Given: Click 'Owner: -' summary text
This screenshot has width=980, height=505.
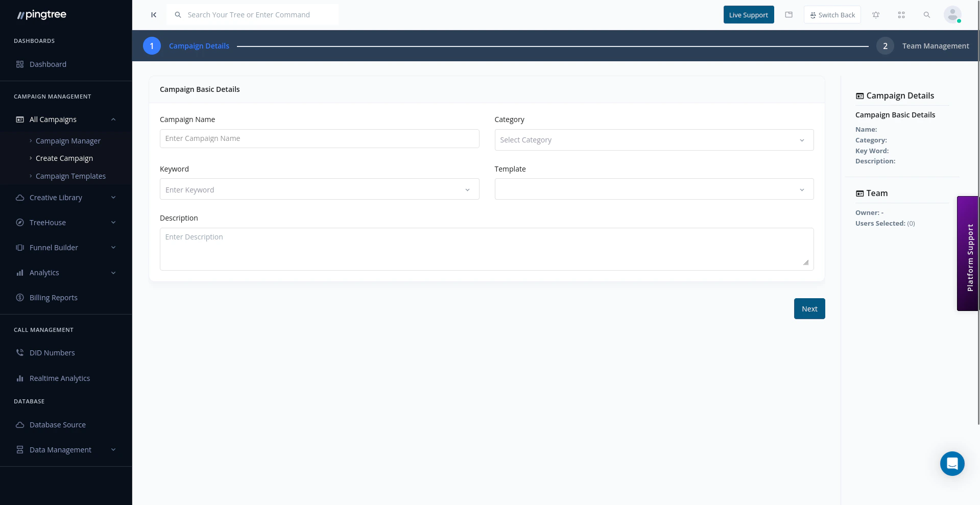Looking at the screenshot, I should 869,213.
